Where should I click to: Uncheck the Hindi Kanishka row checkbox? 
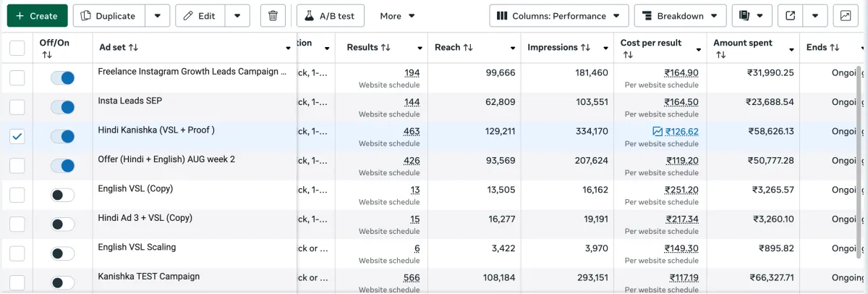click(17, 136)
